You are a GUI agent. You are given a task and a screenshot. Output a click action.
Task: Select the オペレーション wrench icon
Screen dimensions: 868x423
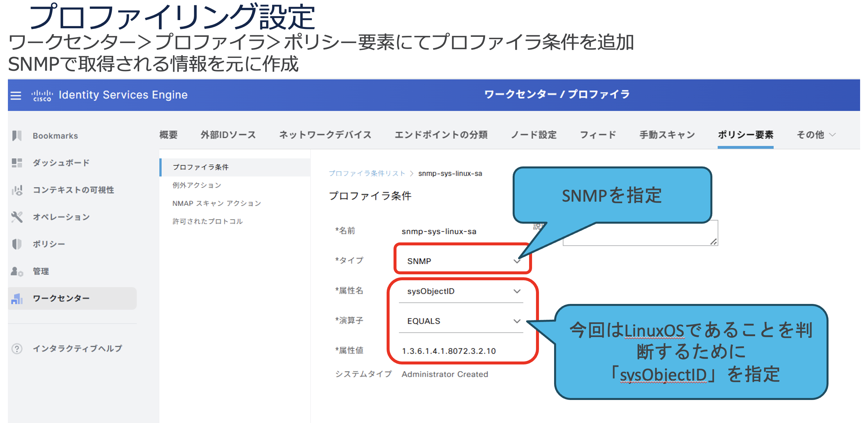click(x=17, y=217)
